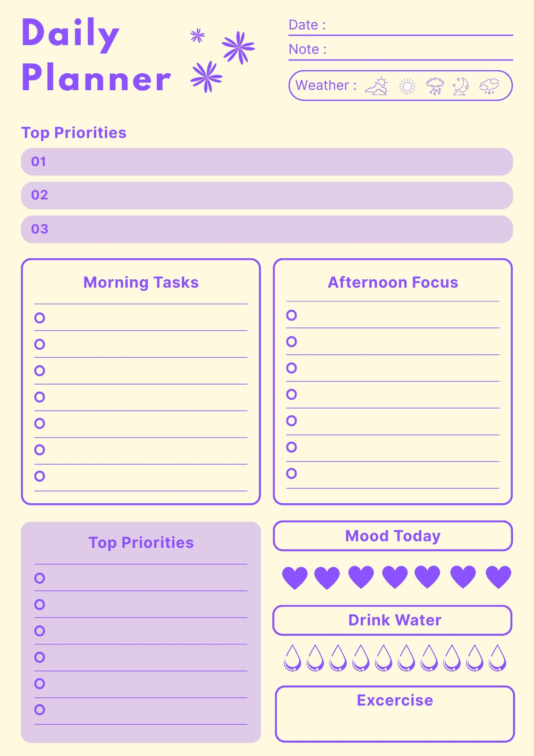The width and height of the screenshot is (534, 756).
Task: Select the partly cloudy weather icon
Action: pyautogui.click(x=377, y=86)
